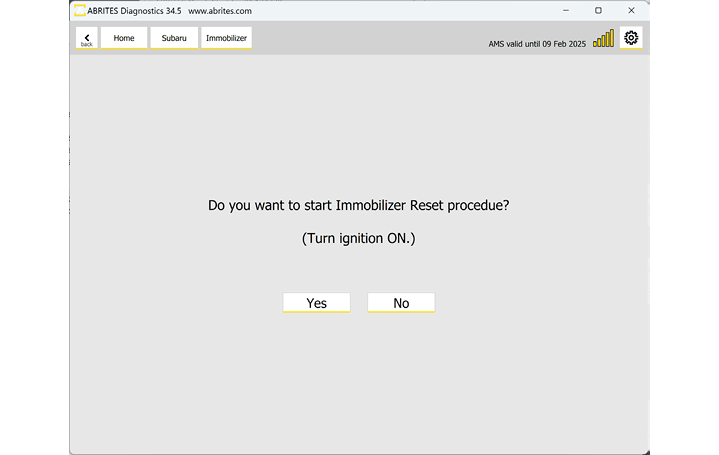The image size is (719, 455).
Task: Select the Subaru breadcrumb
Action: point(174,38)
